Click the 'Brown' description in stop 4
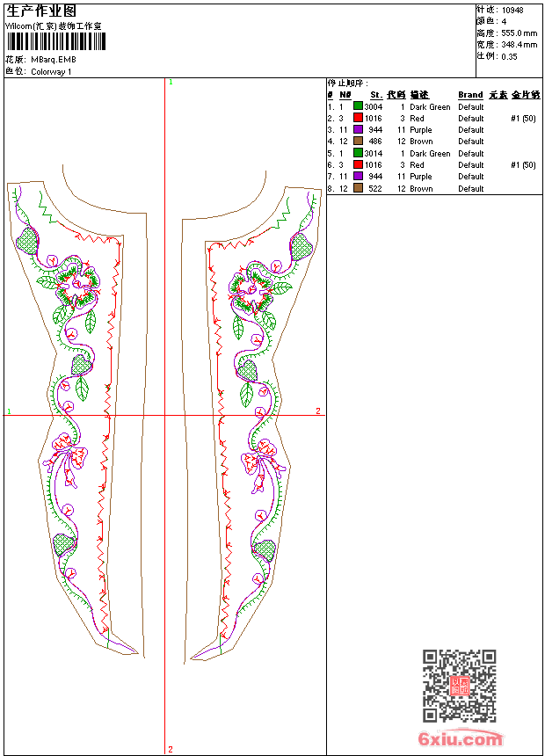The height and width of the screenshot is (756, 545). tap(421, 142)
